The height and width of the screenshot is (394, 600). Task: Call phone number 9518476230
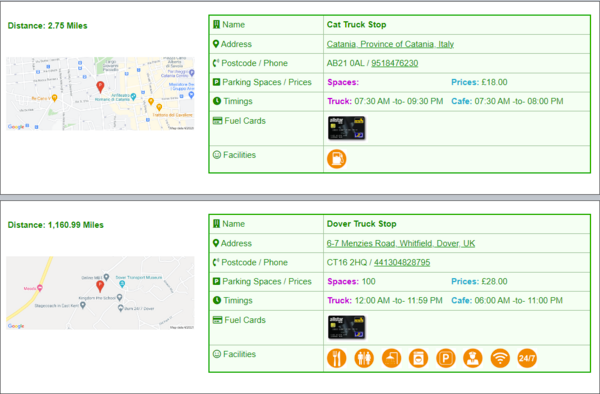[395, 63]
